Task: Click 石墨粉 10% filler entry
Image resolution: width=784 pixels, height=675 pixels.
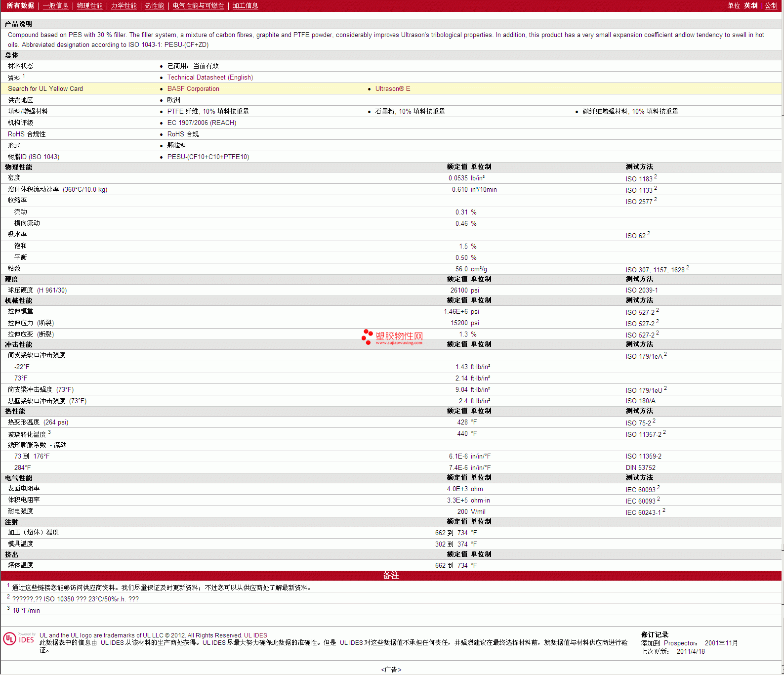Action: 410,112
